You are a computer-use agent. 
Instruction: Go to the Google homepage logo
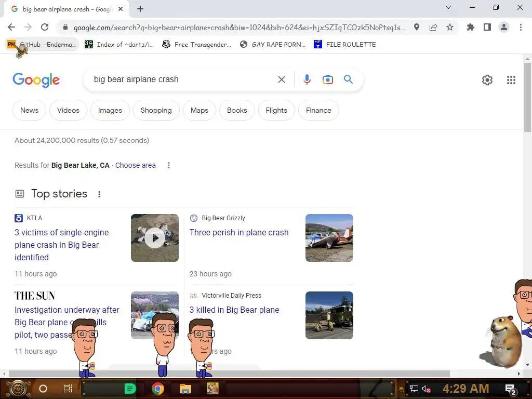[36, 80]
